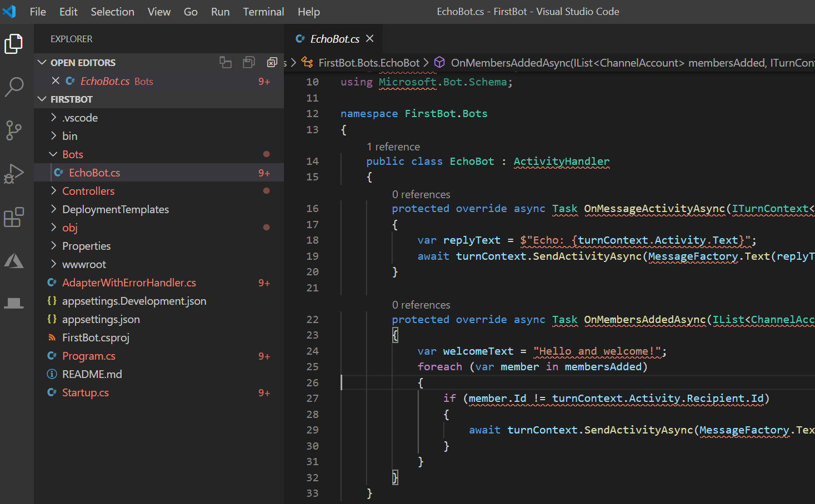The height and width of the screenshot is (504, 815).
Task: Click line number 16 in the gutter
Action: click(x=312, y=208)
